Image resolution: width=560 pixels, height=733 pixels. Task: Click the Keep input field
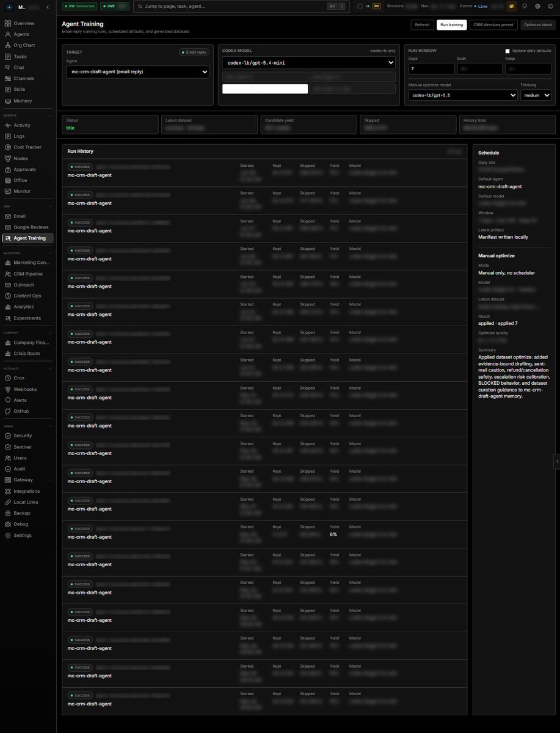click(x=528, y=69)
